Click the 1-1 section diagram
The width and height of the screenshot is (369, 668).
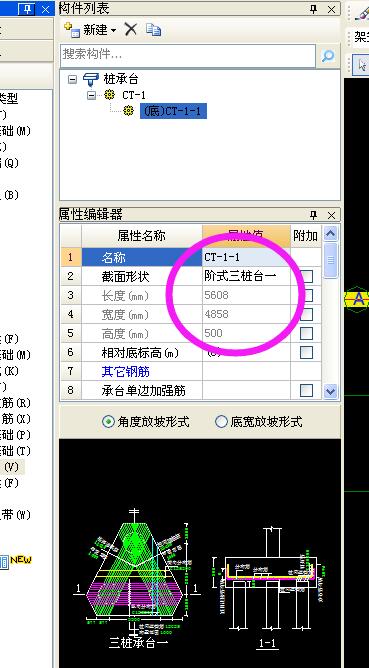pyautogui.click(x=268, y=588)
